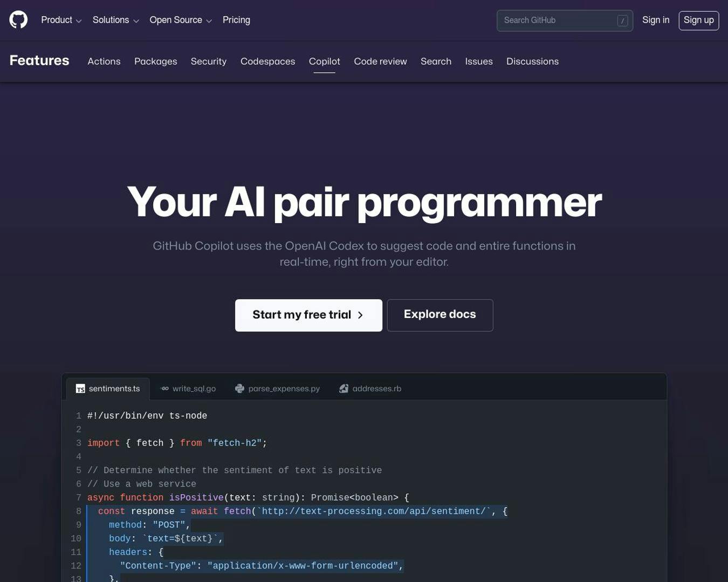Click the body: `text=${text}` code line

click(x=166, y=538)
